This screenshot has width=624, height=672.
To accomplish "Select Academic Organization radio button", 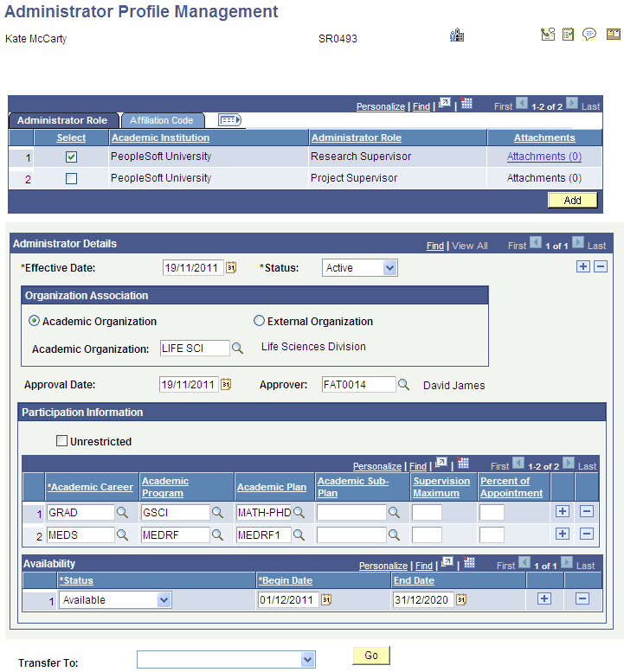I will [34, 321].
